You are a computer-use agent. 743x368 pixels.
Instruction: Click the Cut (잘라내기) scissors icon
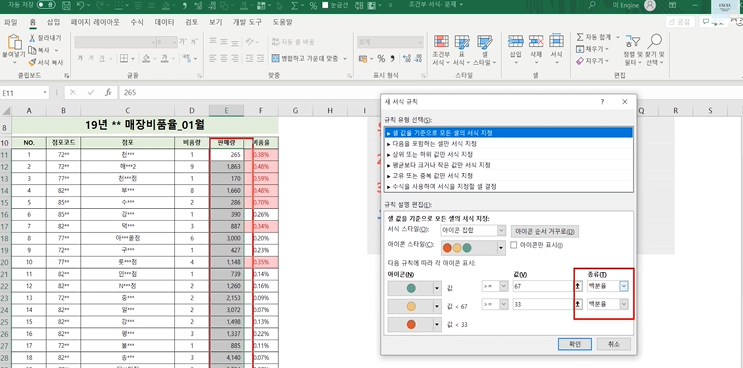click(x=33, y=38)
